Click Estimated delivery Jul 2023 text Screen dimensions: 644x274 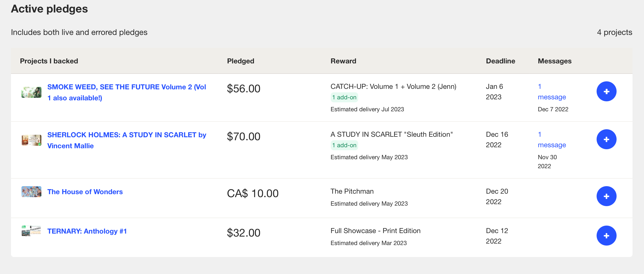367,109
